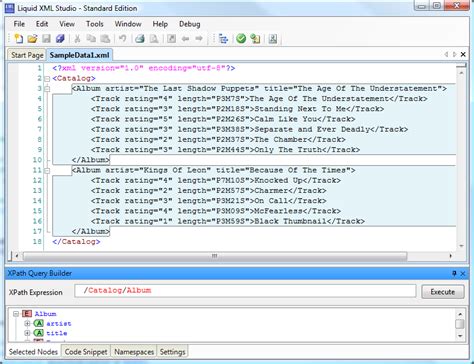Select the artist attribute in results tree
This screenshot has width=474, height=364.
[x=59, y=323]
